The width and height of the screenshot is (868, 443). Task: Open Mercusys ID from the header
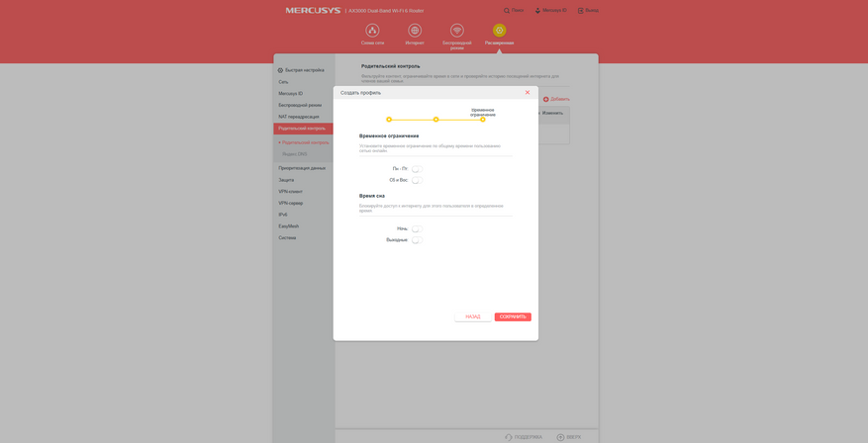coord(550,11)
